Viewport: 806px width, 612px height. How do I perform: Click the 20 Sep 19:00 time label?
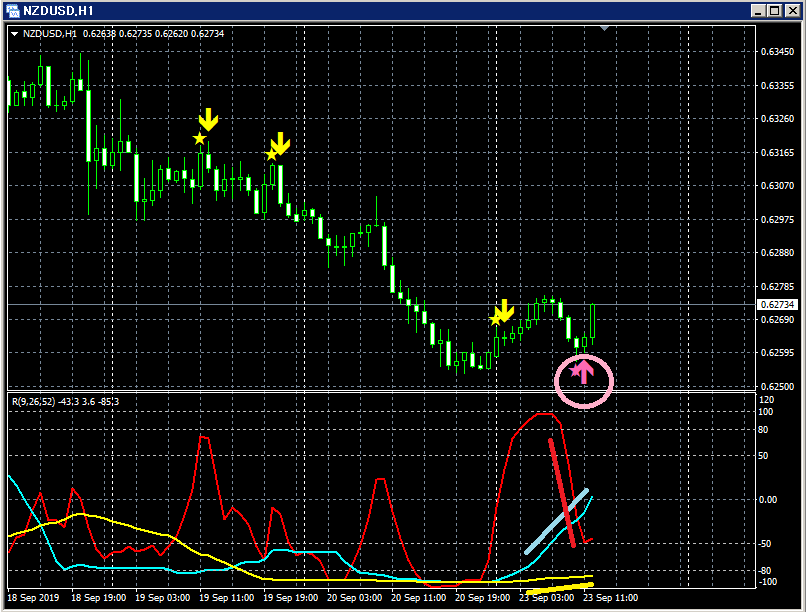click(x=482, y=598)
